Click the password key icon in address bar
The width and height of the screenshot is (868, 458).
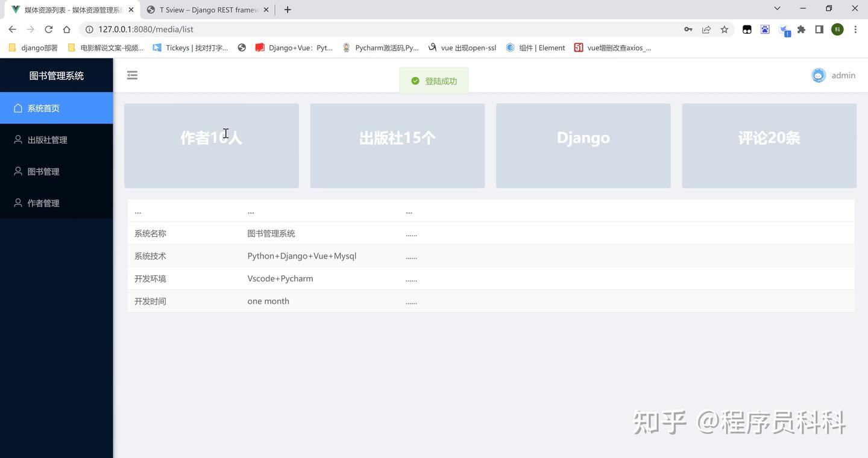(688, 29)
